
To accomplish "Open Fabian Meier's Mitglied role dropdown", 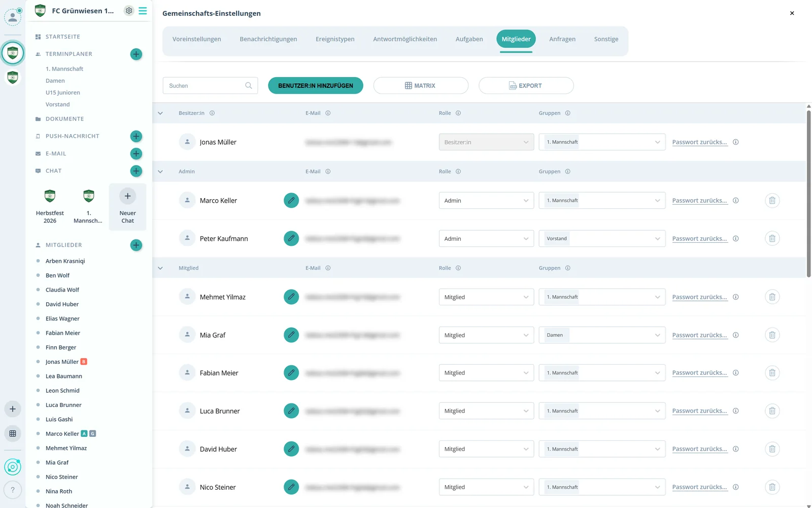I will pos(486,373).
